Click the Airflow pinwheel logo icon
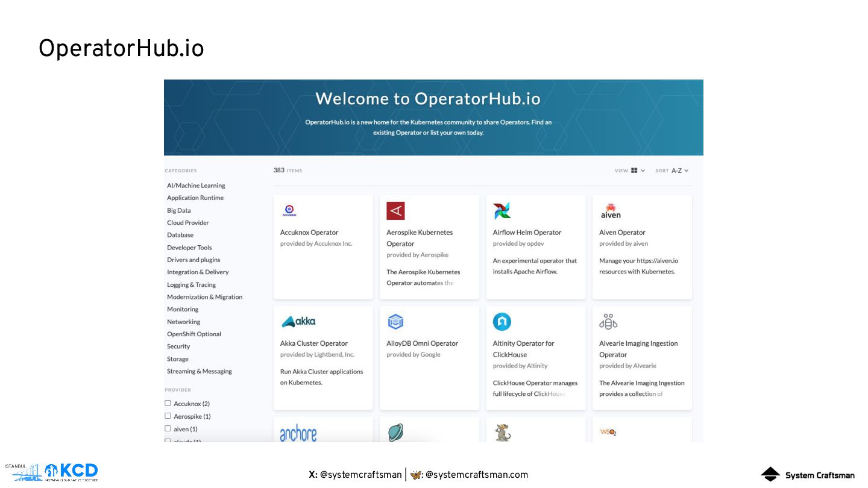Viewport: 868px width, 488px height. 502,211
